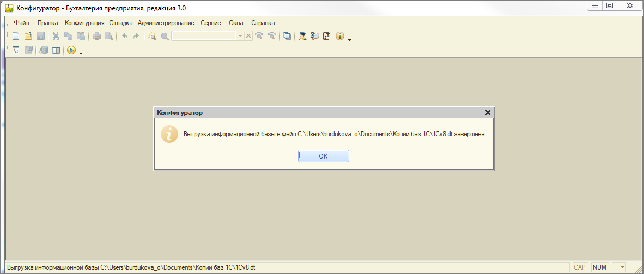Open the windows list icon
644x274 pixels.
tap(287, 36)
